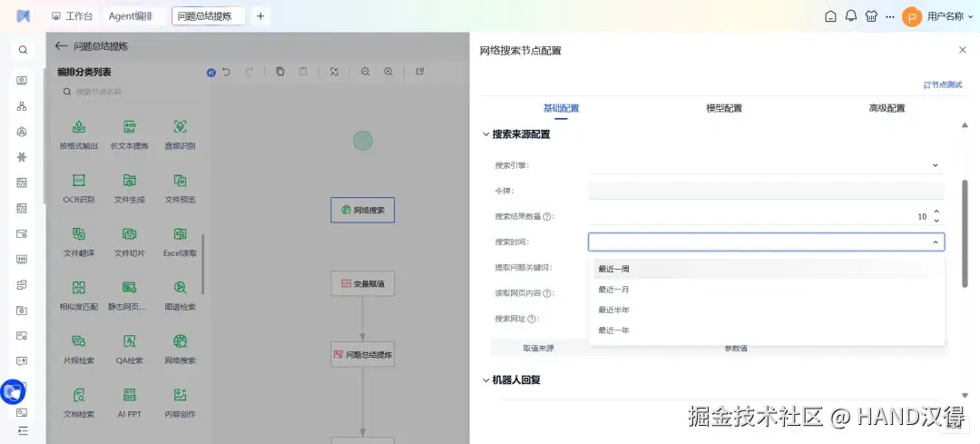Choose the 文件翻译 node icon
This screenshot has height=444, width=980.
(79, 234)
